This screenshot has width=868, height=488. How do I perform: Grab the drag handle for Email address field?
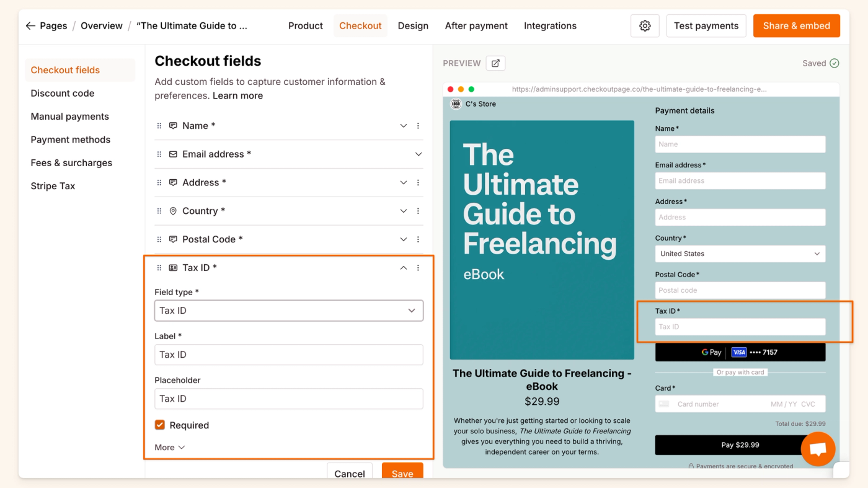pos(159,154)
